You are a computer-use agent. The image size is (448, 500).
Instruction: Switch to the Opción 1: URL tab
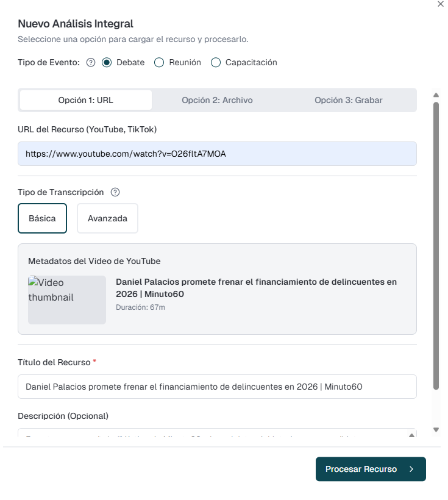pyautogui.click(x=85, y=100)
